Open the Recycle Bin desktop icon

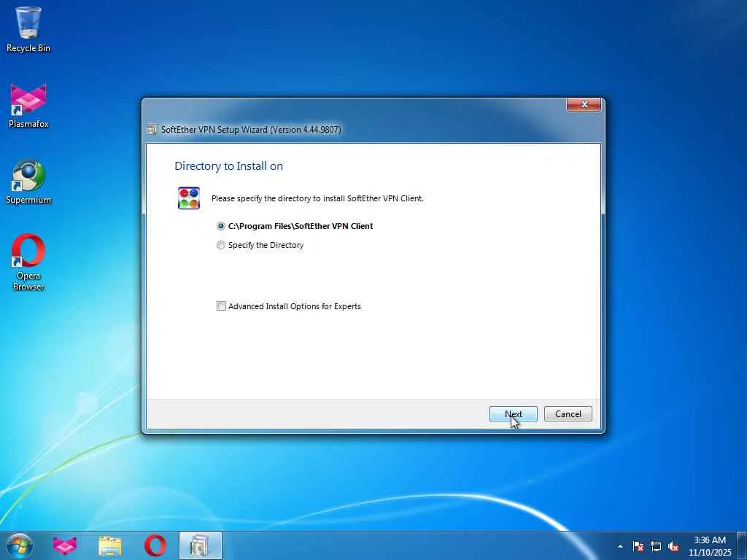click(x=28, y=28)
